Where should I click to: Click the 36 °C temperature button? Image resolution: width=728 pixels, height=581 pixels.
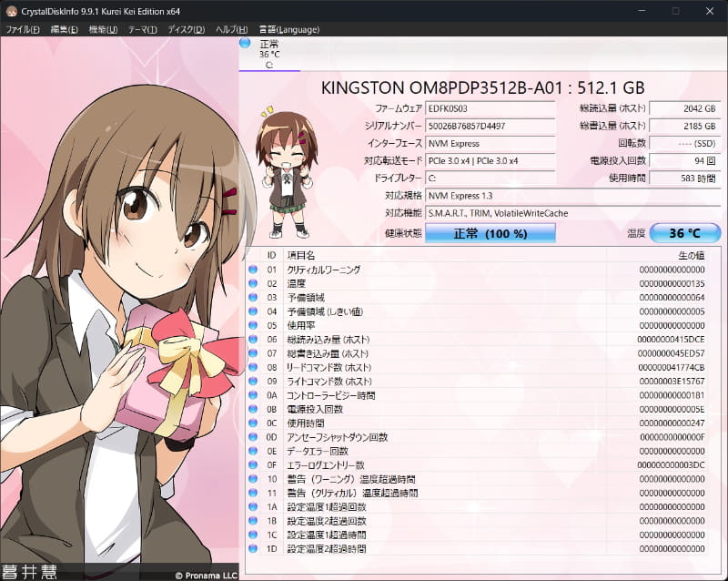(x=685, y=233)
